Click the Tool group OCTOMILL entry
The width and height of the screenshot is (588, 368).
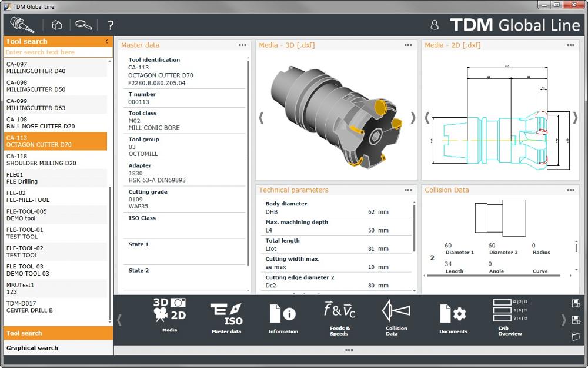[185, 147]
